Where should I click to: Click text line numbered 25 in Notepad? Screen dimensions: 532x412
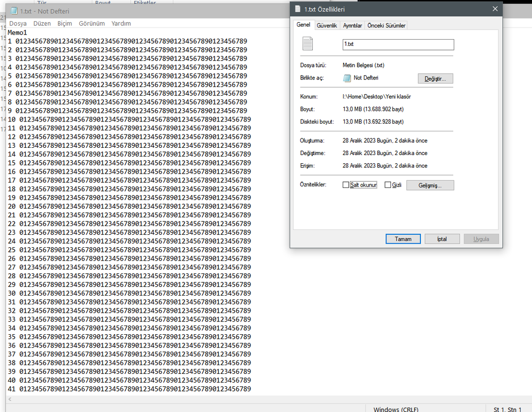tap(129, 250)
